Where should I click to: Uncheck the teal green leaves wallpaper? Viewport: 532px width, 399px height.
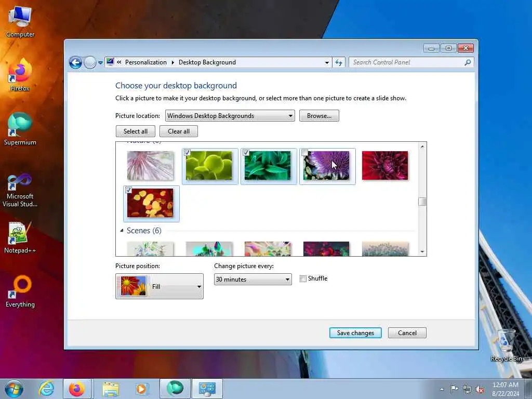coord(246,153)
